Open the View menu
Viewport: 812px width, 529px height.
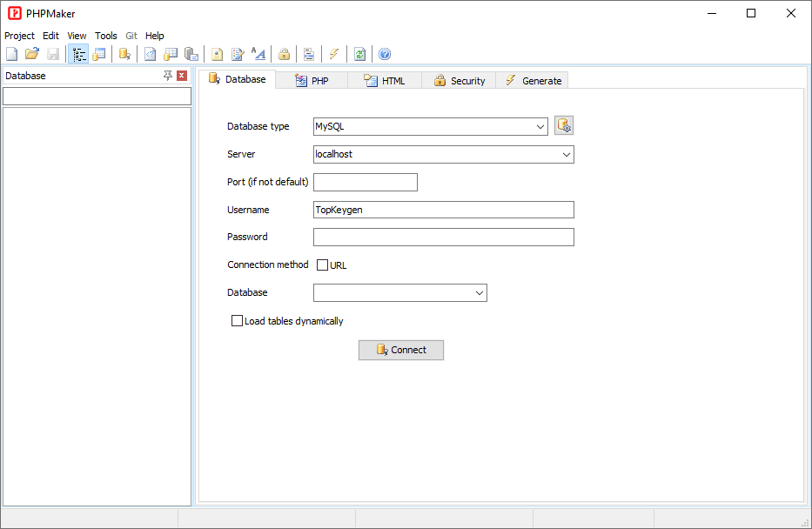coord(77,36)
